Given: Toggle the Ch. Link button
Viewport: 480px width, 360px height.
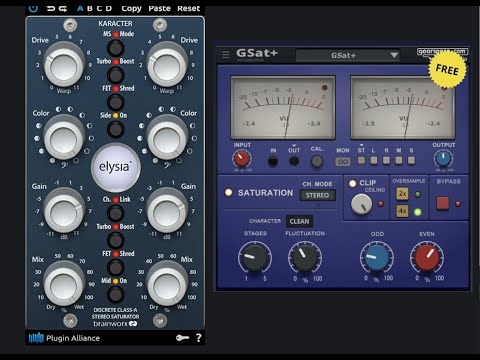Looking at the screenshot, I should click(115, 213).
